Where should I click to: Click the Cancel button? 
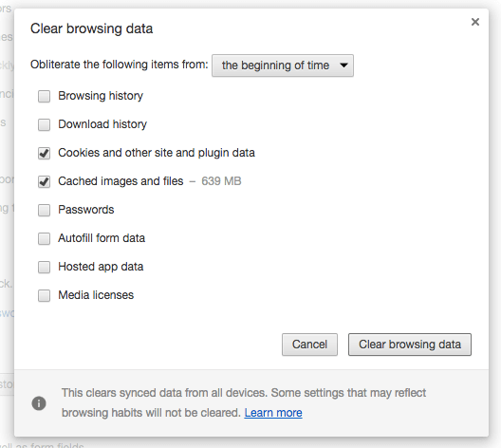click(309, 345)
